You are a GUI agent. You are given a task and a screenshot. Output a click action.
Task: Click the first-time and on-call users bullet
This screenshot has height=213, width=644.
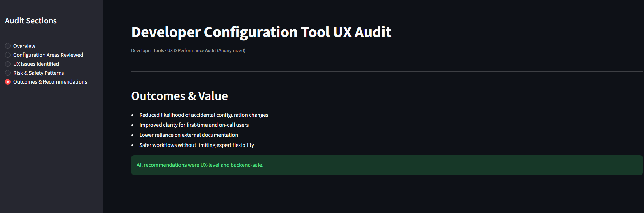(194, 125)
